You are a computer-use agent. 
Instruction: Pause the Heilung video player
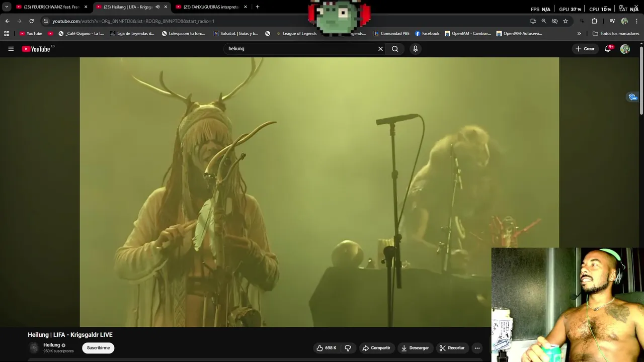(319, 192)
